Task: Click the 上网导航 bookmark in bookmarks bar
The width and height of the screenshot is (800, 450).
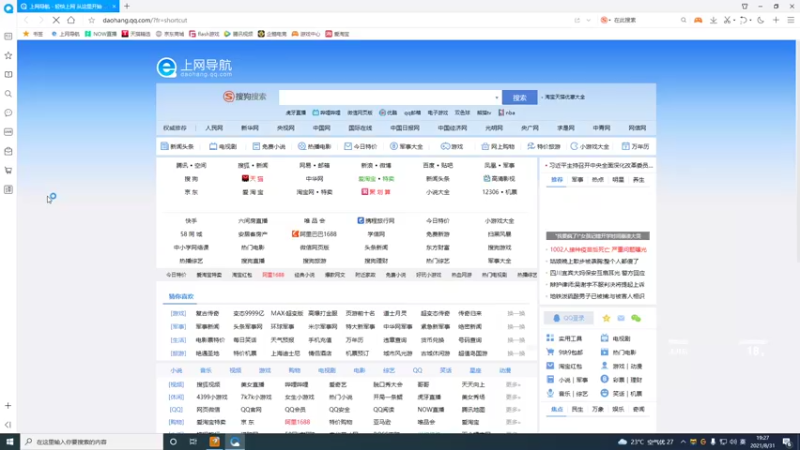Action: pyautogui.click(x=65, y=34)
